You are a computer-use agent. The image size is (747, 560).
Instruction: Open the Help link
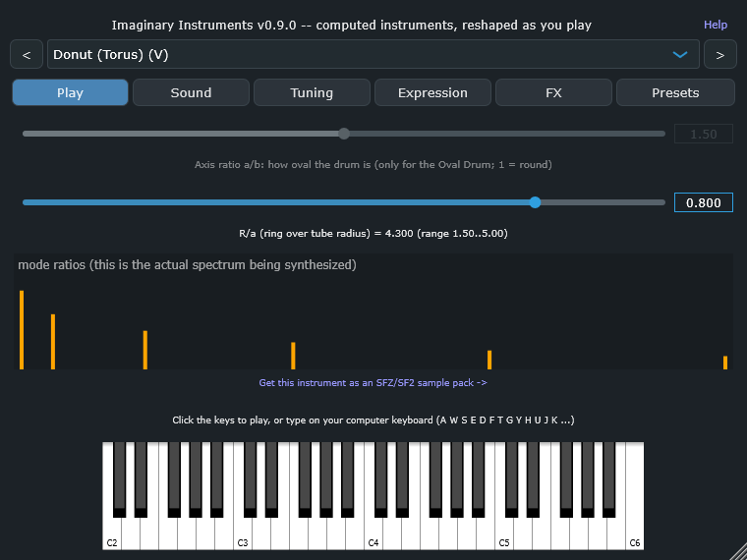coord(716,25)
